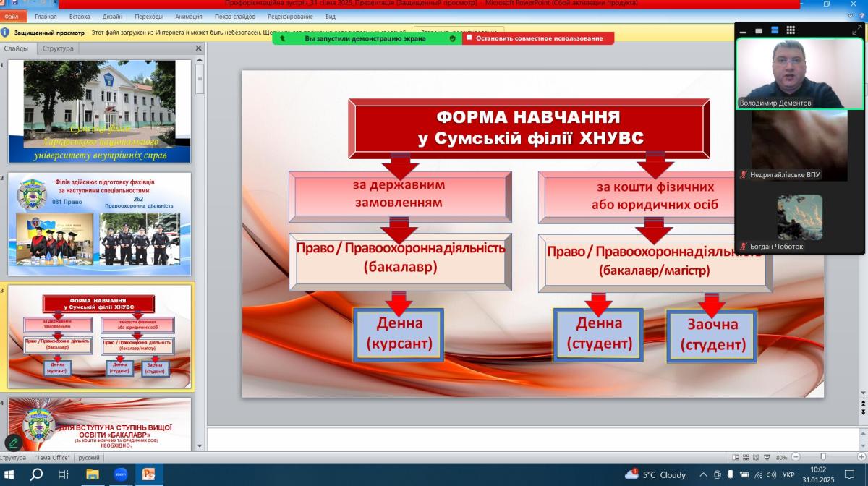Image resolution: width=868 pixels, height=486 pixels.
Task: Click the Zoom app on taskbar
Action: [x=120, y=474]
